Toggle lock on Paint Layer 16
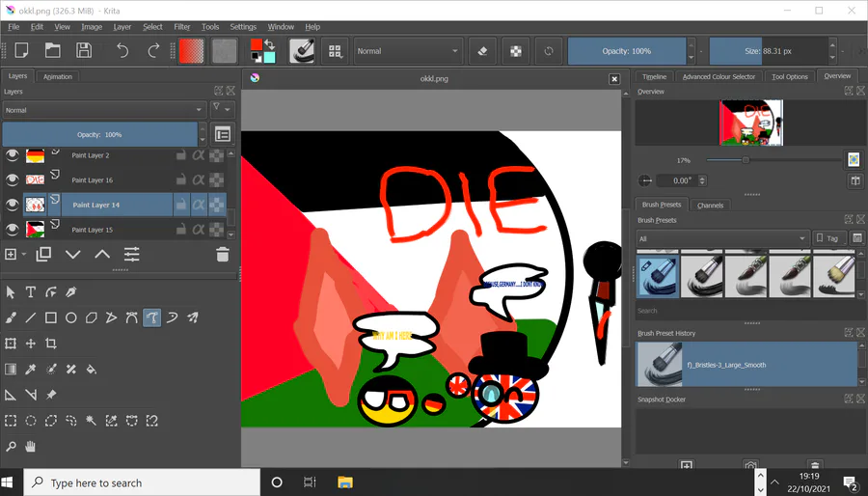The width and height of the screenshot is (868, 496). pos(181,179)
